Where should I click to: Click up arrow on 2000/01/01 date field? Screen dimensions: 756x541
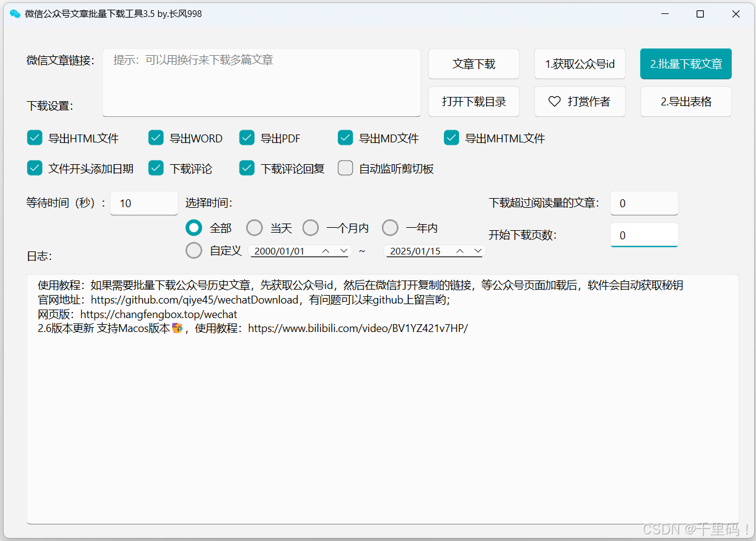tap(326, 251)
